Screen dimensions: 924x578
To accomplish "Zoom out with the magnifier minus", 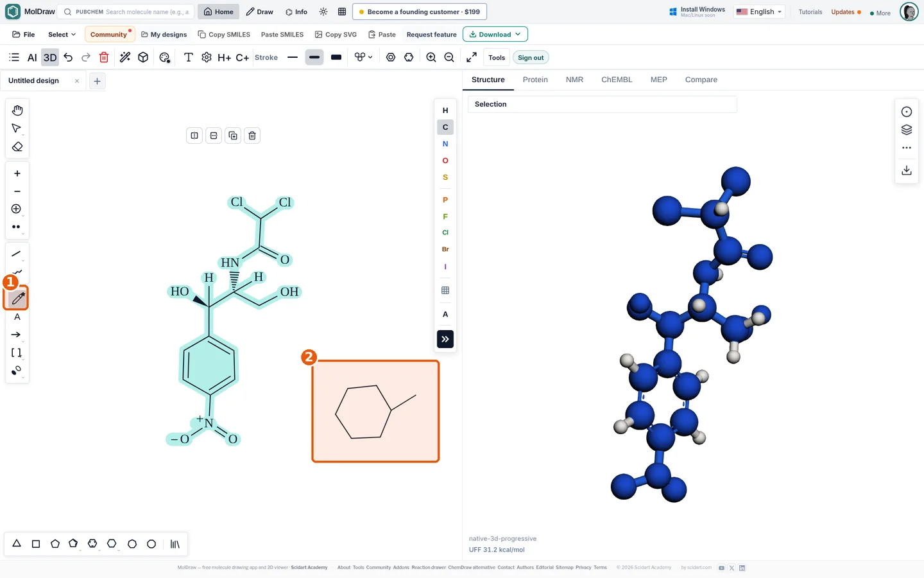I will click(x=449, y=57).
